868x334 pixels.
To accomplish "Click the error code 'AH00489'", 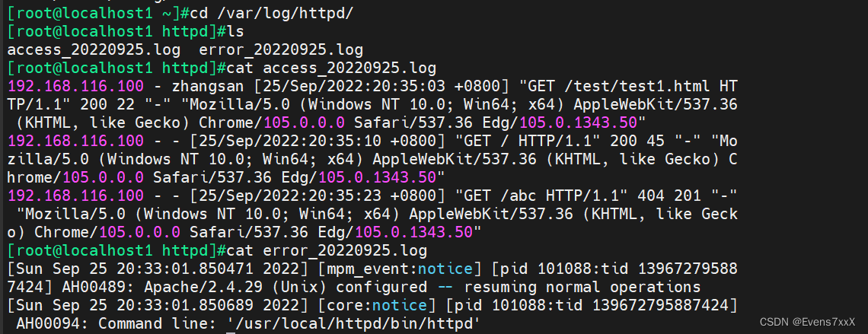I will pyautogui.click(x=94, y=287).
